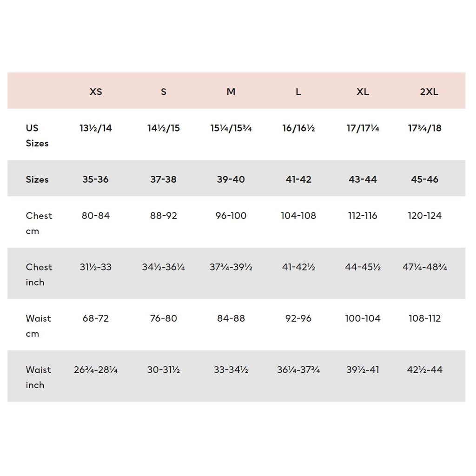Image resolution: width=476 pixels, height=476 pixels.
Task: Click the 76-80 waist cm value
Action: pos(163,318)
